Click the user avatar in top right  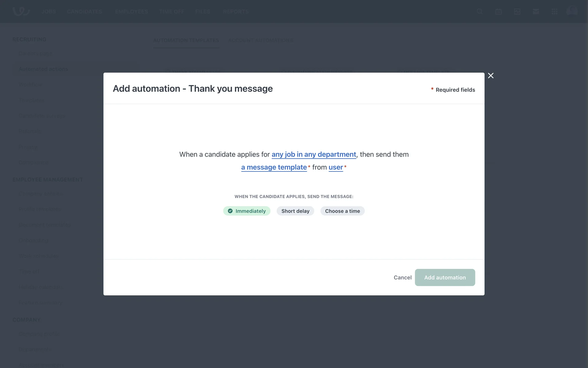coord(572,11)
